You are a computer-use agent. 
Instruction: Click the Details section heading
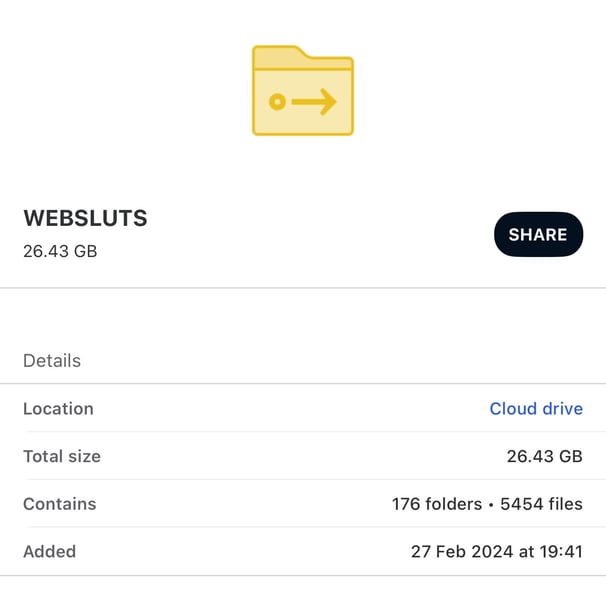[52, 360]
